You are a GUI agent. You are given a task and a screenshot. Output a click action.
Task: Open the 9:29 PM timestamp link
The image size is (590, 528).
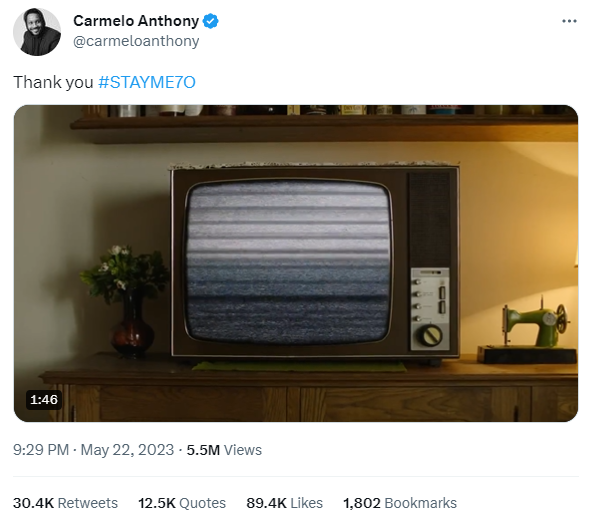pyautogui.click(x=41, y=450)
